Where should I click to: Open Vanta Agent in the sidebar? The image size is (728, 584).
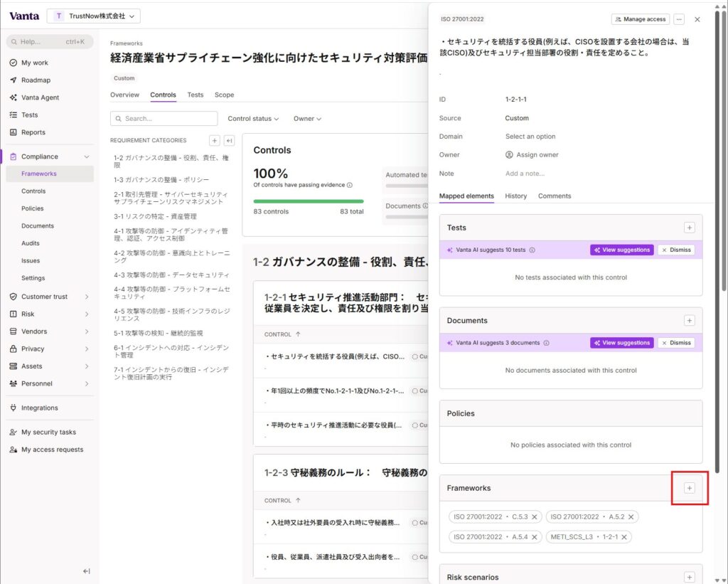point(40,97)
